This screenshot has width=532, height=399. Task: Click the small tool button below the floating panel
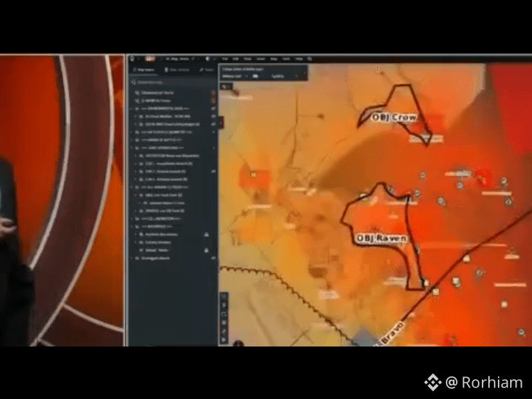[x=226, y=87]
